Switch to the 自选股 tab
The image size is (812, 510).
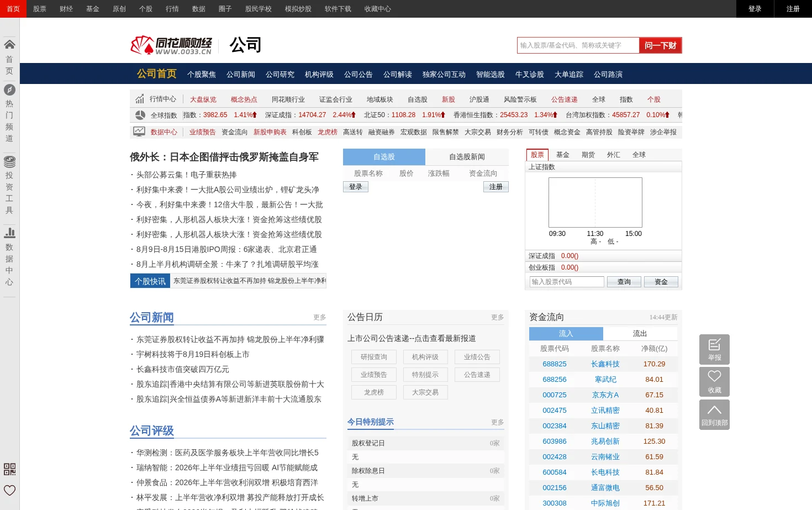[384, 157]
